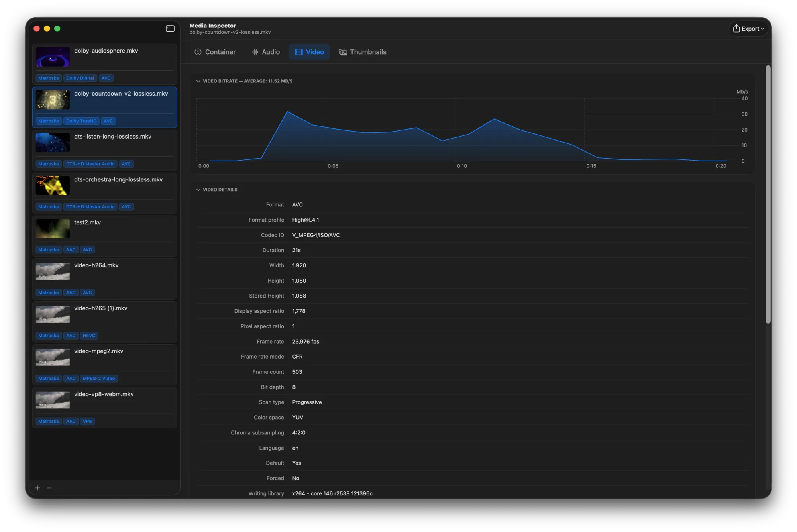
Task: Click the plus icon to add file
Action: click(x=38, y=488)
